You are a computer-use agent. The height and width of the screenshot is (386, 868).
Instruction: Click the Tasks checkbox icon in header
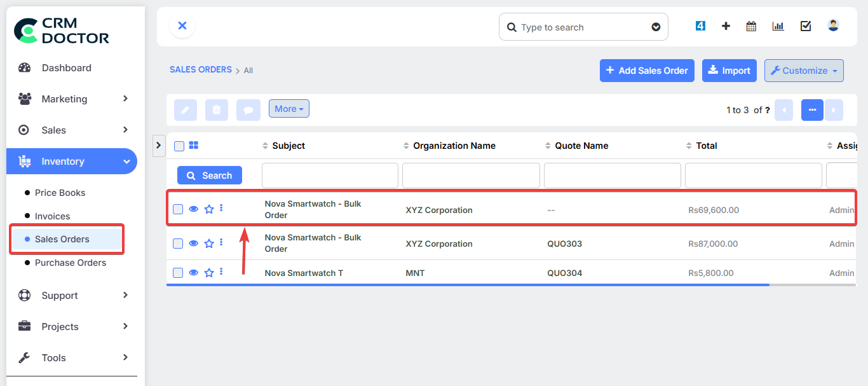[x=806, y=26]
